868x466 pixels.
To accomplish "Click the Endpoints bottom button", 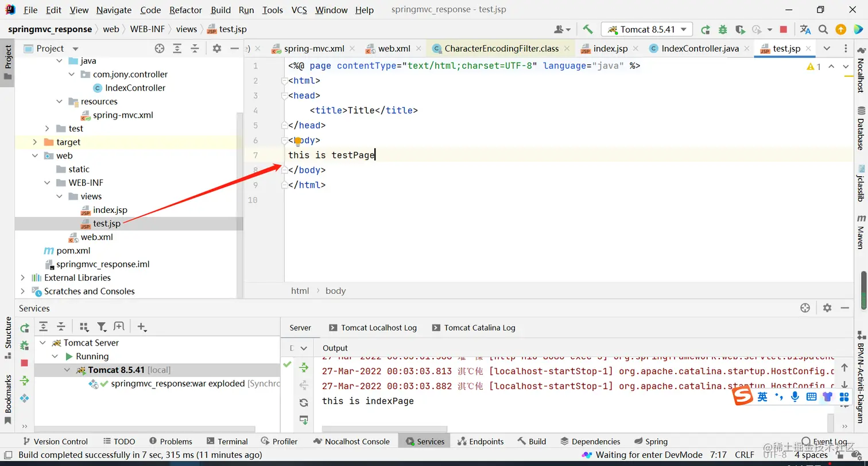I will tap(480, 441).
